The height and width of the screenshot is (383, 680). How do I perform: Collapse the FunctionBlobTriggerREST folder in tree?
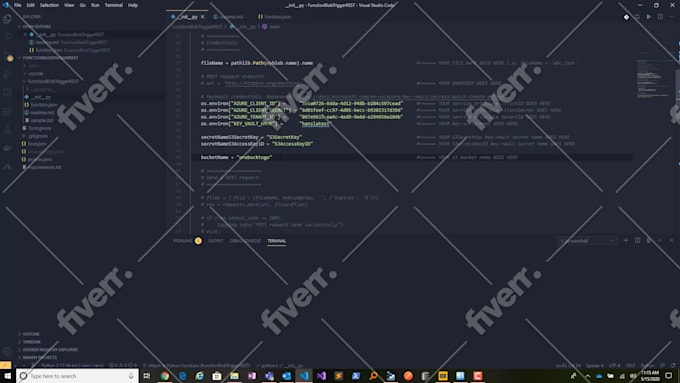53,81
